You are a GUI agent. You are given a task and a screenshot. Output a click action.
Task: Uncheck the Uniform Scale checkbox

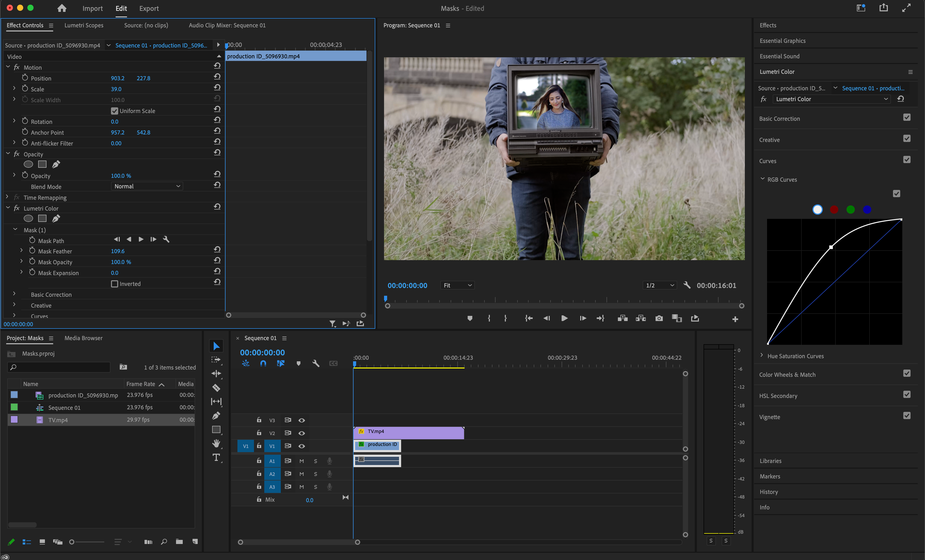[115, 111]
